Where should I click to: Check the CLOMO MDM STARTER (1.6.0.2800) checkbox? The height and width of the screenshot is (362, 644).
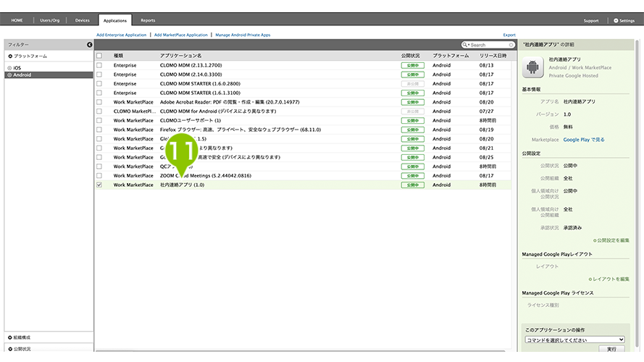point(99,84)
